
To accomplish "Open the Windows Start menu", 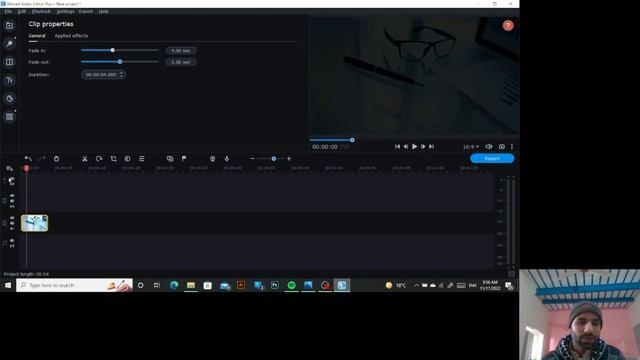I will point(8,285).
